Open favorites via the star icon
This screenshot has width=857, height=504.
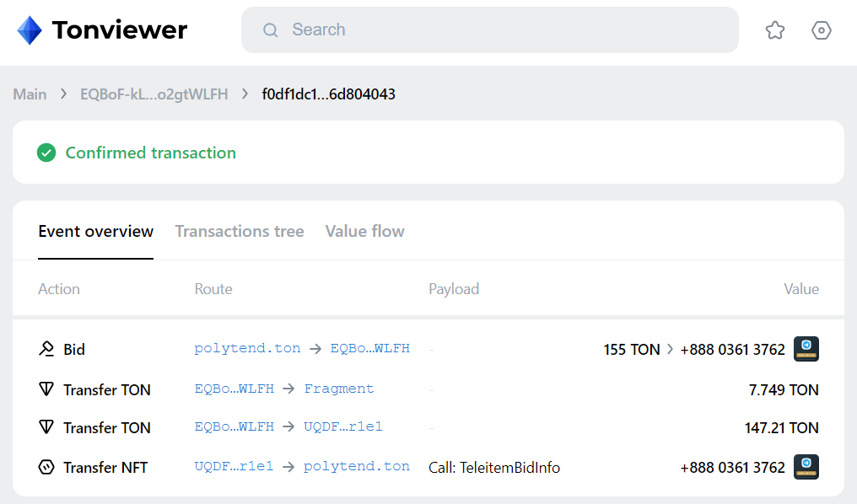[775, 30]
